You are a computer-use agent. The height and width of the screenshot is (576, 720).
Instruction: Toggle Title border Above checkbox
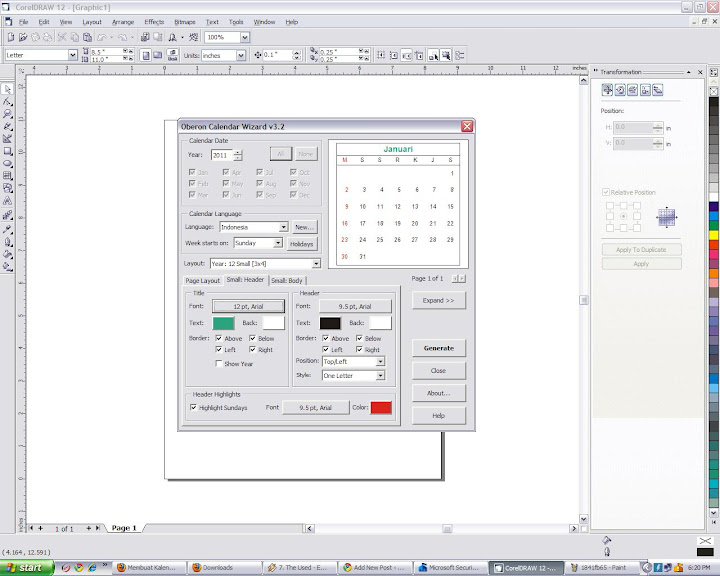pos(219,338)
